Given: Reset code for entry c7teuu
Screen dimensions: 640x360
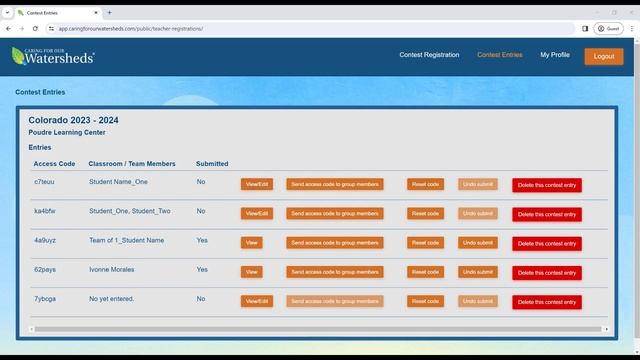Looking at the screenshot, I should click(425, 184).
